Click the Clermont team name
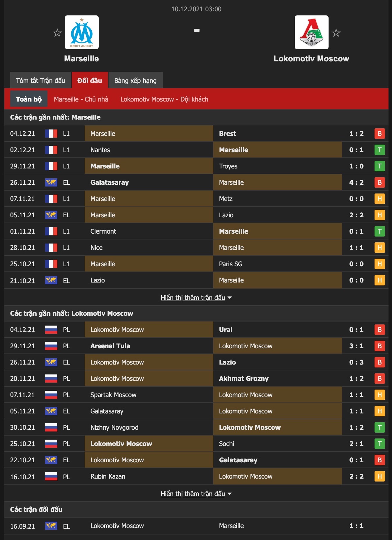 click(103, 231)
